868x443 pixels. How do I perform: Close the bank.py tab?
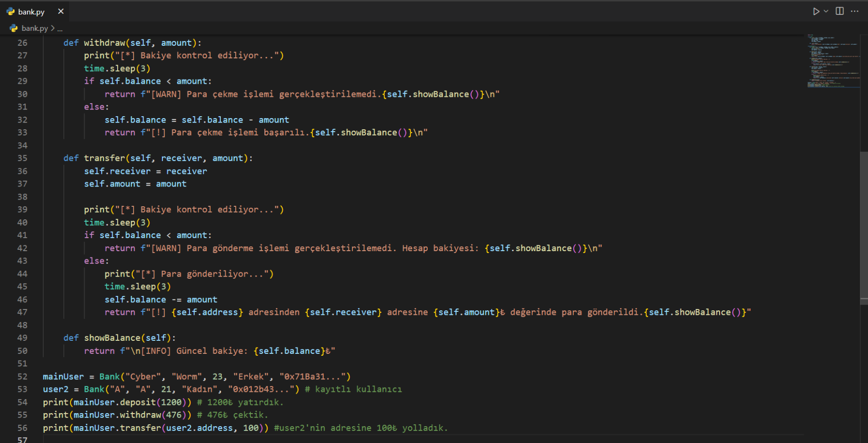pos(61,11)
